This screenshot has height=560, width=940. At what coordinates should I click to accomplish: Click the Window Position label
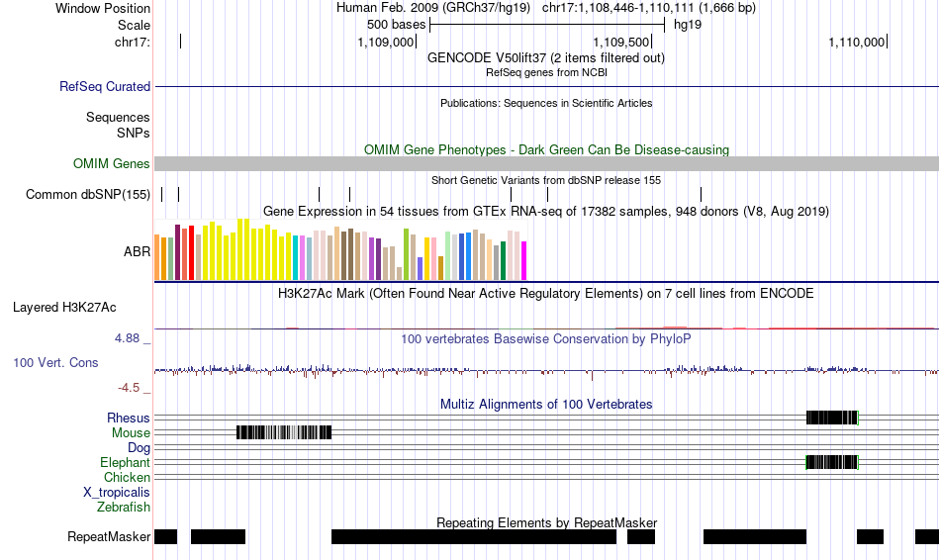(x=103, y=8)
